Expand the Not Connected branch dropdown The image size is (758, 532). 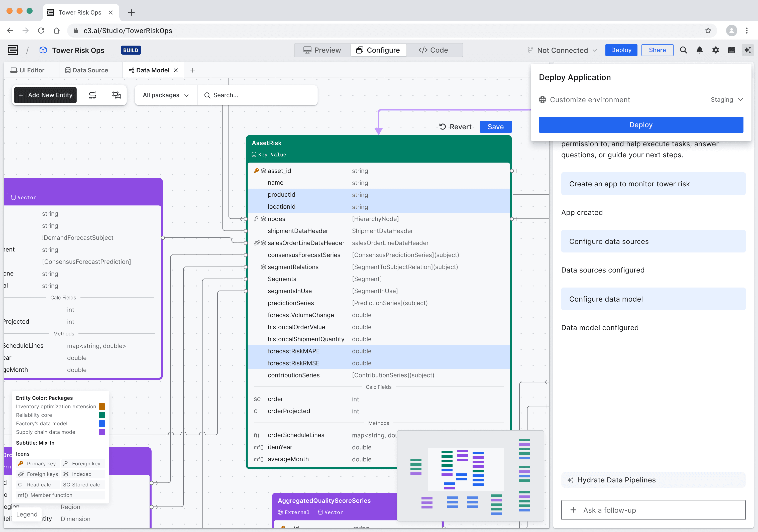click(562, 50)
